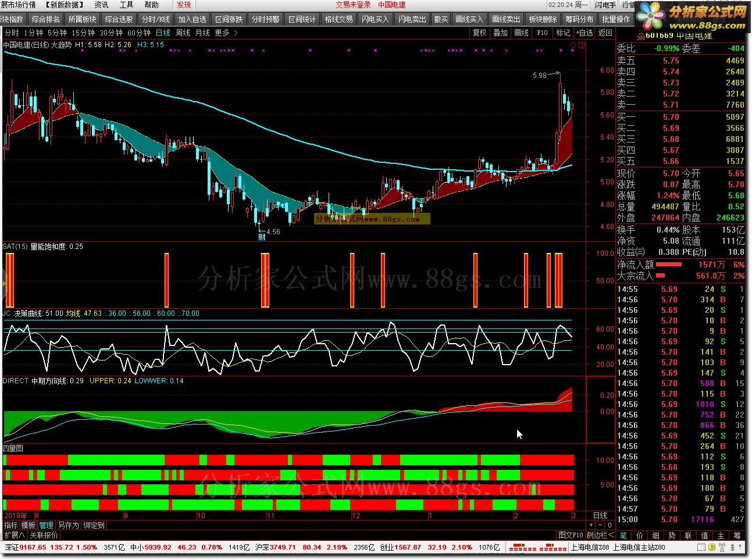The height and width of the screenshot is (560, 752).
Task: Click 标记 mark button in chart header
Action: tap(563, 33)
